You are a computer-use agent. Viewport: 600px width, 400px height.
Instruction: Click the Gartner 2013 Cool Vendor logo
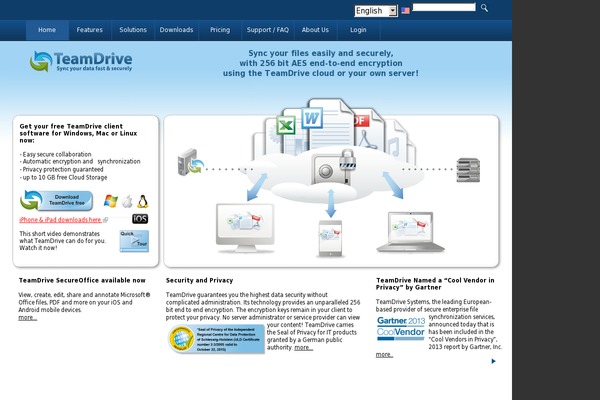[401, 328]
